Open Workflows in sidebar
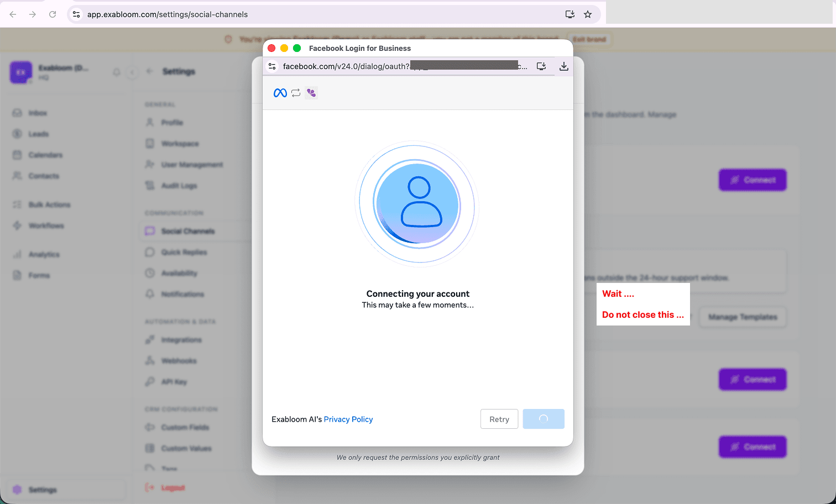 [46, 225]
